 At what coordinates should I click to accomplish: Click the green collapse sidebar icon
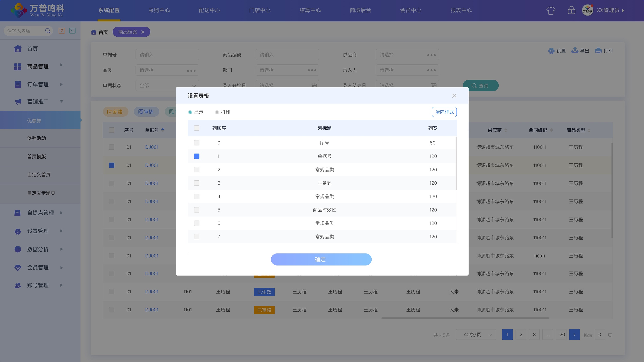point(72,31)
